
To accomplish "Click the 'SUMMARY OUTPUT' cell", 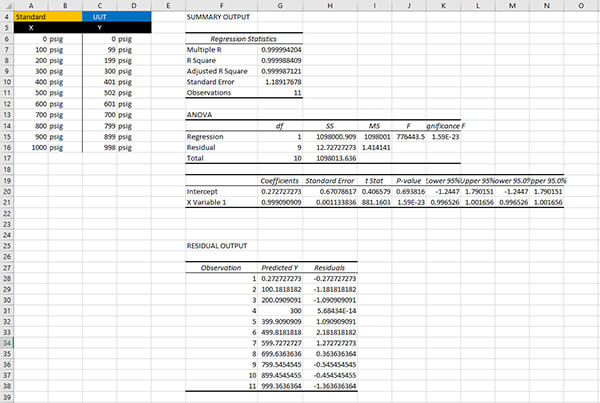I will 218,17.
